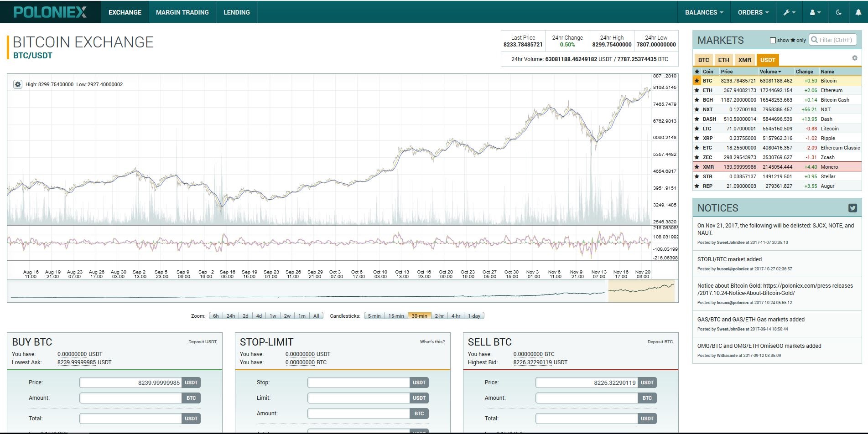Viewport: 868px width, 434px height.
Task: Click Deposit BTC link
Action: [x=660, y=342]
